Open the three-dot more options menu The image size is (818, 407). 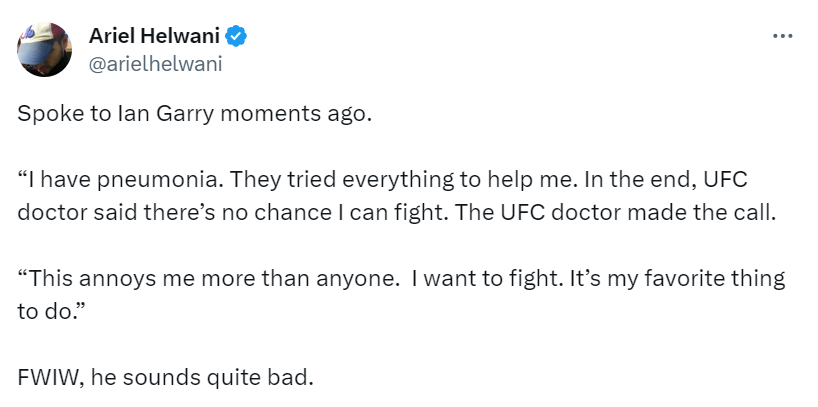click(783, 36)
